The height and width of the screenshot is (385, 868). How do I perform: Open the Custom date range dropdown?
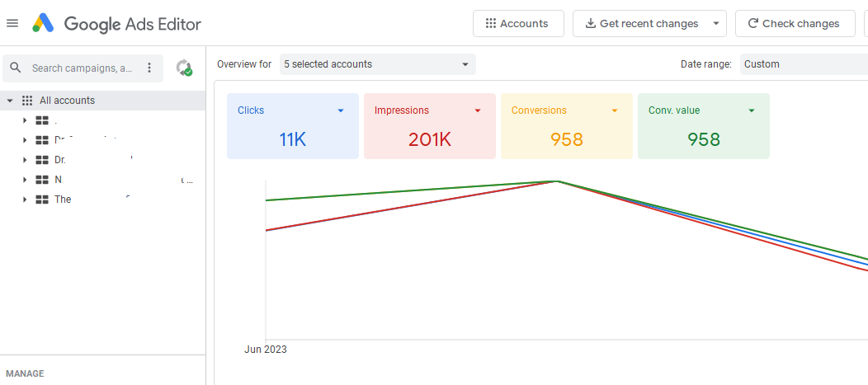coord(802,64)
